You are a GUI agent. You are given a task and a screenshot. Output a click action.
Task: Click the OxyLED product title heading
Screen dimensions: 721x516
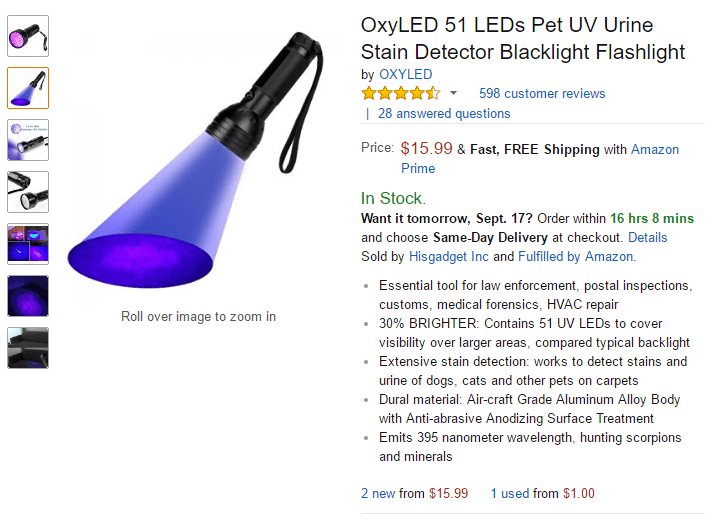(x=522, y=39)
